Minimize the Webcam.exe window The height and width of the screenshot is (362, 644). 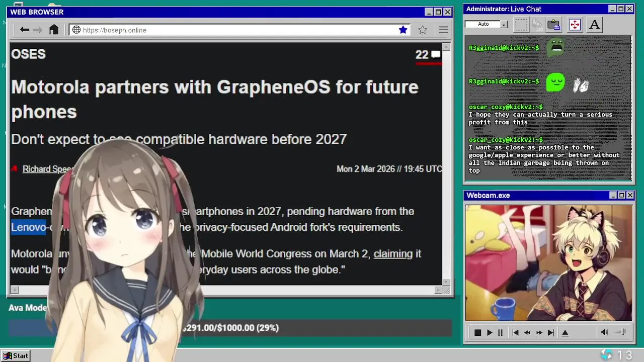613,195
